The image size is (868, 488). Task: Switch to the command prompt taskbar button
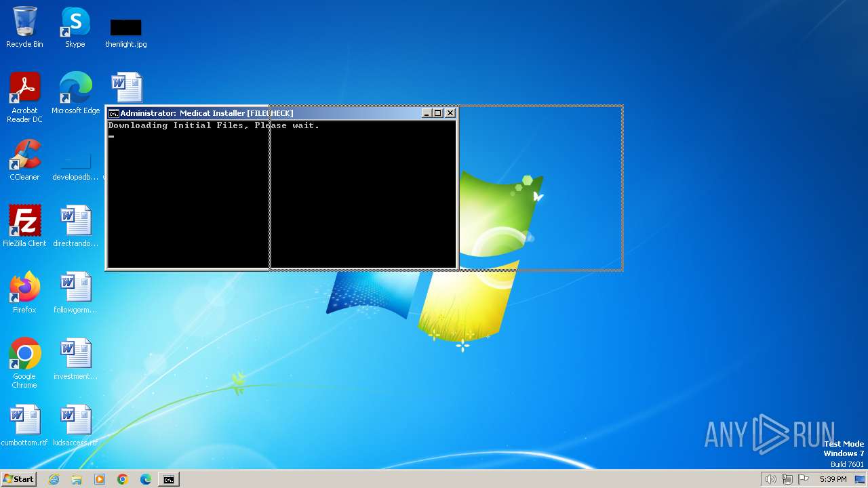(x=168, y=479)
